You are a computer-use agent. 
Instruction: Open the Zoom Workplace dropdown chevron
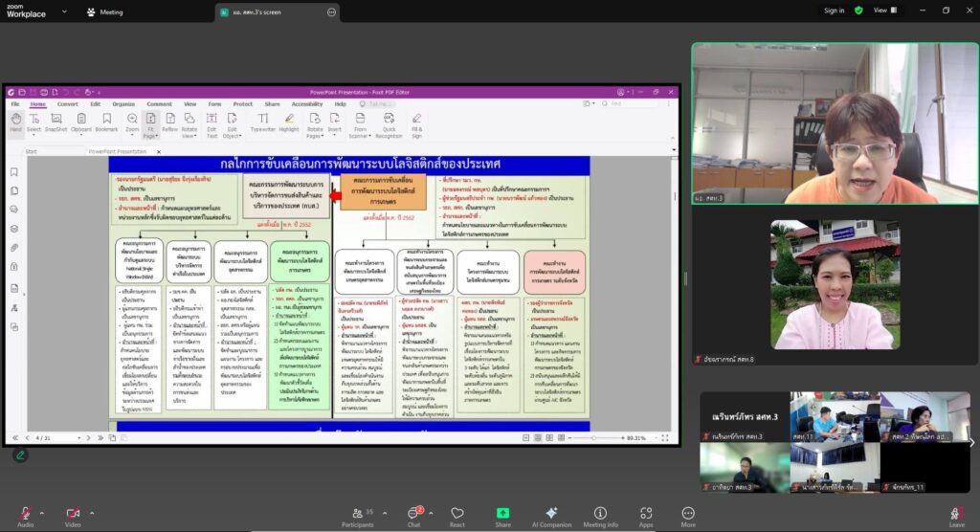click(65, 11)
